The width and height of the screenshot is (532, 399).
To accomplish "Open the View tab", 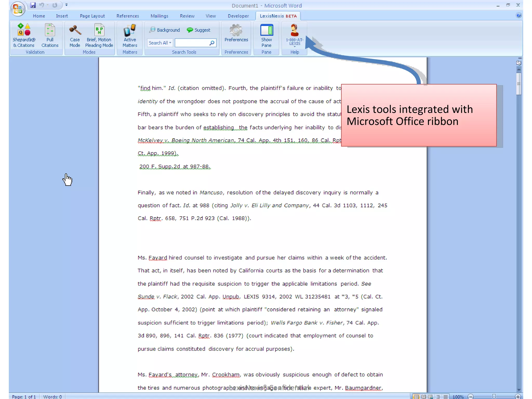I will pos(211,16).
